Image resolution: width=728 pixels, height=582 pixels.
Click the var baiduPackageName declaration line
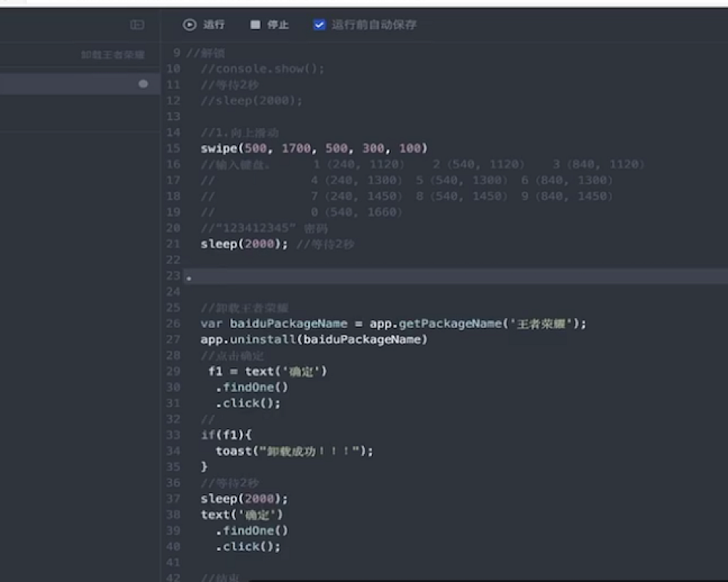[393, 324]
